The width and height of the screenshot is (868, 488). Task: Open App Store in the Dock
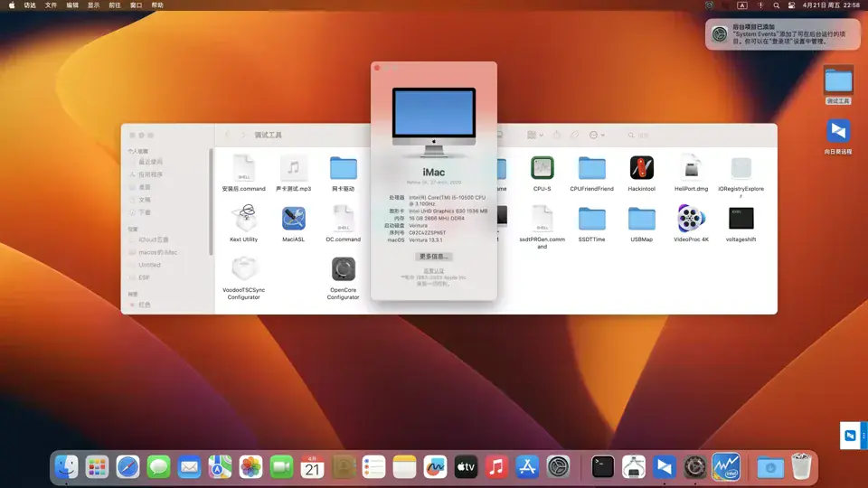tap(527, 467)
